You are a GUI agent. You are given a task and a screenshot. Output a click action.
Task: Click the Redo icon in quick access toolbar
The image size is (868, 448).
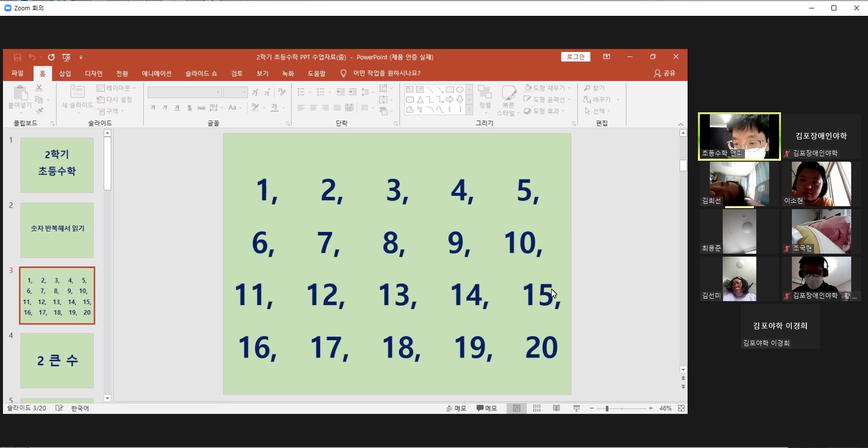[51, 57]
